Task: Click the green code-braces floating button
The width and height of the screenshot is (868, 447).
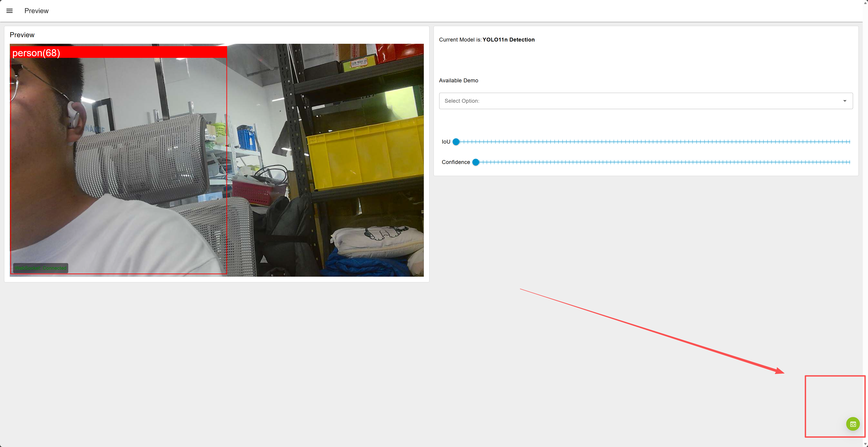Action: tap(853, 424)
